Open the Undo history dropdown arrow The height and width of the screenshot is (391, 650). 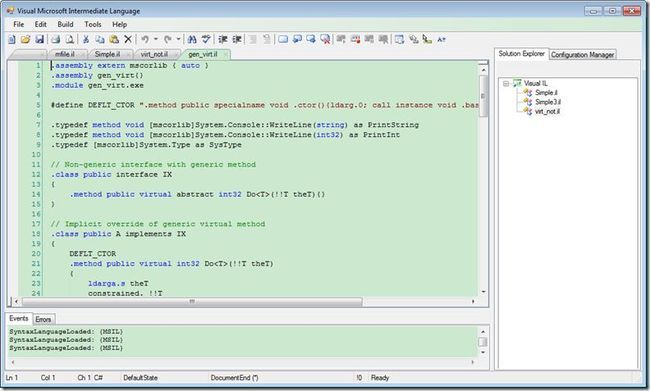click(156, 39)
